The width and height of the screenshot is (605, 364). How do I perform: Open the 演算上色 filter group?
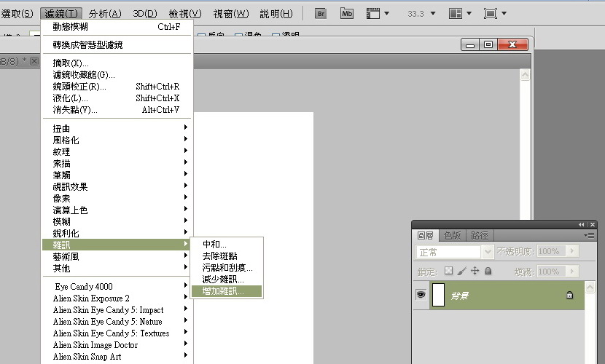pos(116,210)
